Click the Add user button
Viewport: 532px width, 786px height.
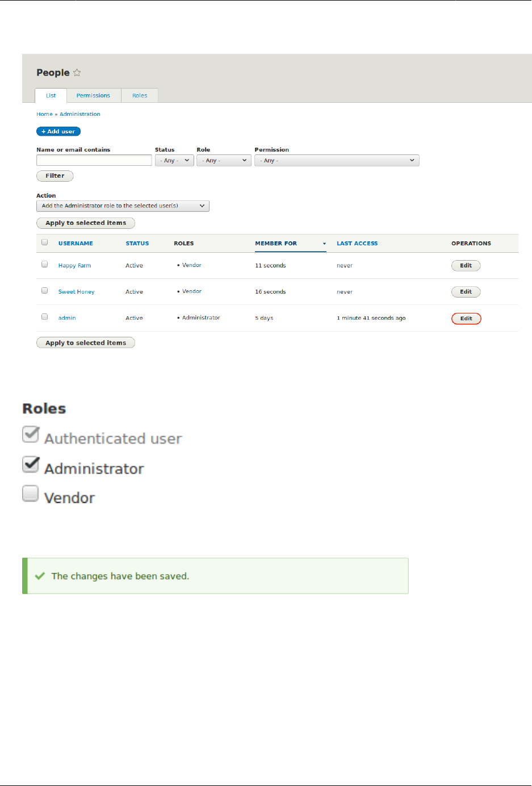(58, 131)
